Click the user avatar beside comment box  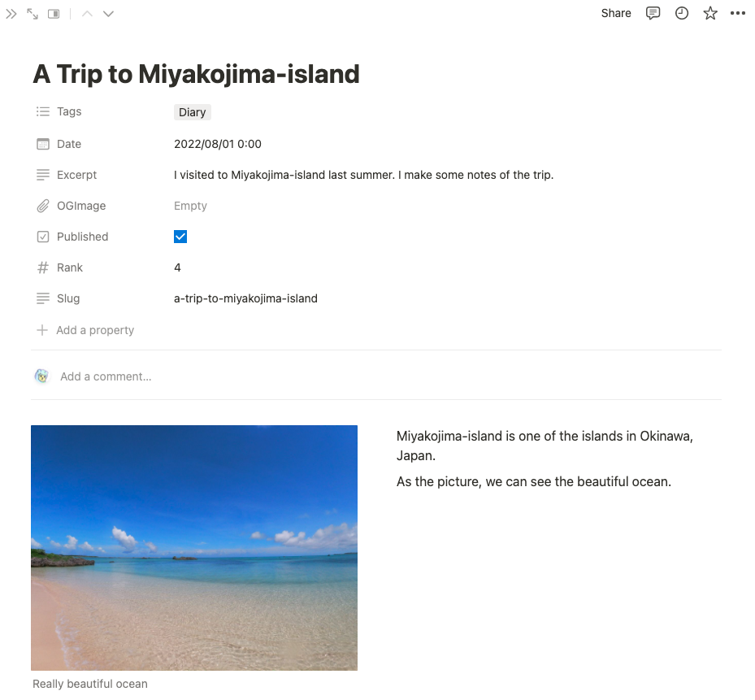pyautogui.click(x=42, y=376)
